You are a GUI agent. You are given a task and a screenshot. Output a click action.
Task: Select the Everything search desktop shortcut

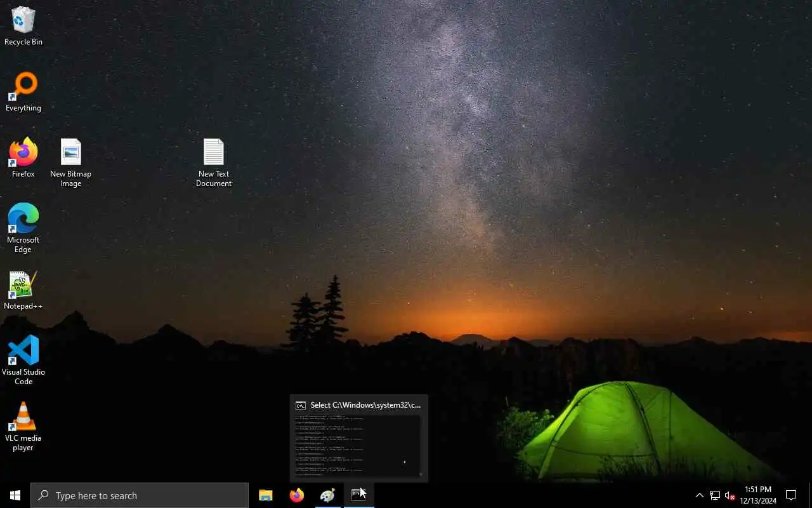click(x=23, y=92)
